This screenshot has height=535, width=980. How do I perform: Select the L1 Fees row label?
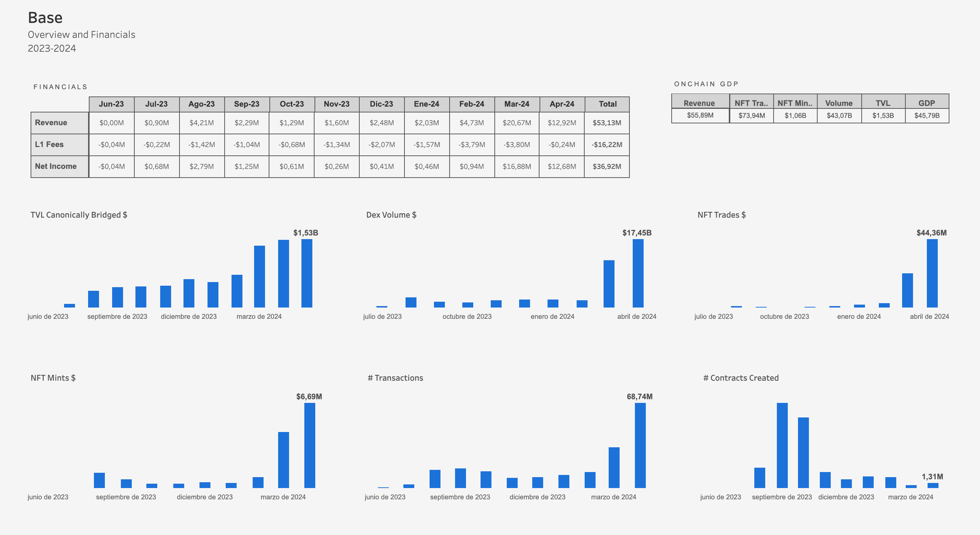[x=60, y=144]
